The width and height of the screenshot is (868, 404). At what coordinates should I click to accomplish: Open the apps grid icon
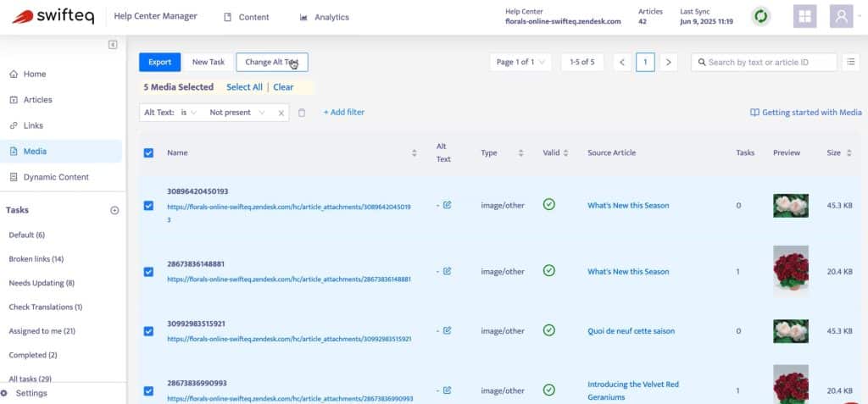[x=804, y=17]
